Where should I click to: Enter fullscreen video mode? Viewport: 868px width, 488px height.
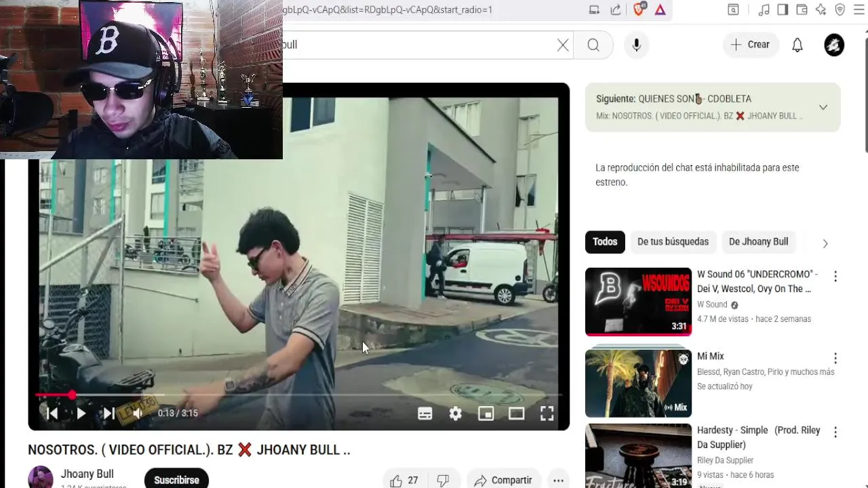(547, 413)
